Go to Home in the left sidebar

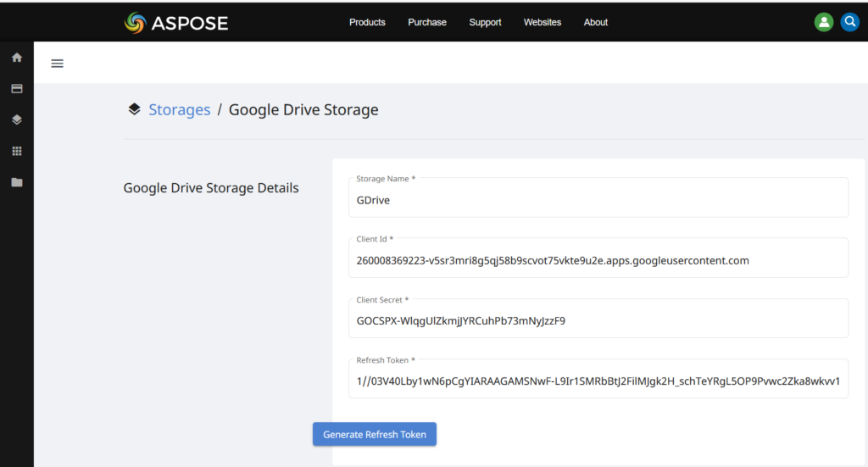(x=16, y=58)
